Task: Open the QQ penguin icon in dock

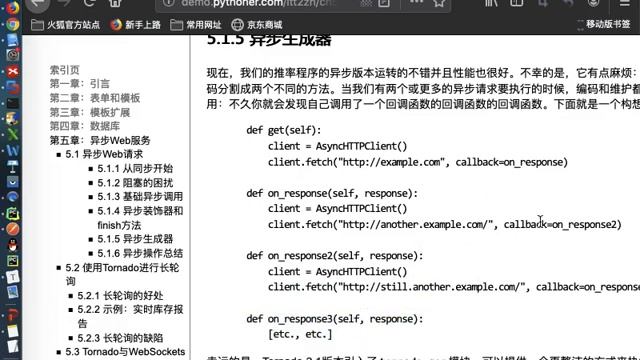Action: tap(13, 245)
